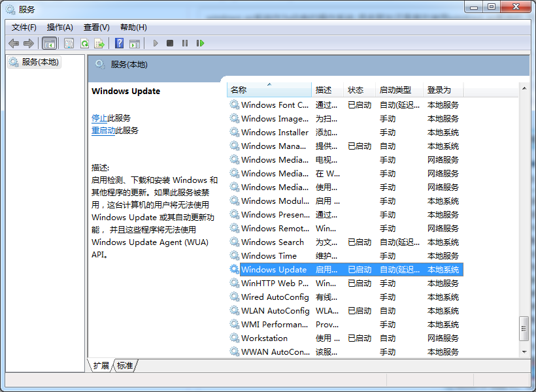Sort by the 启动类型 column header
Viewport: 536px width, 392px height.
click(x=399, y=90)
